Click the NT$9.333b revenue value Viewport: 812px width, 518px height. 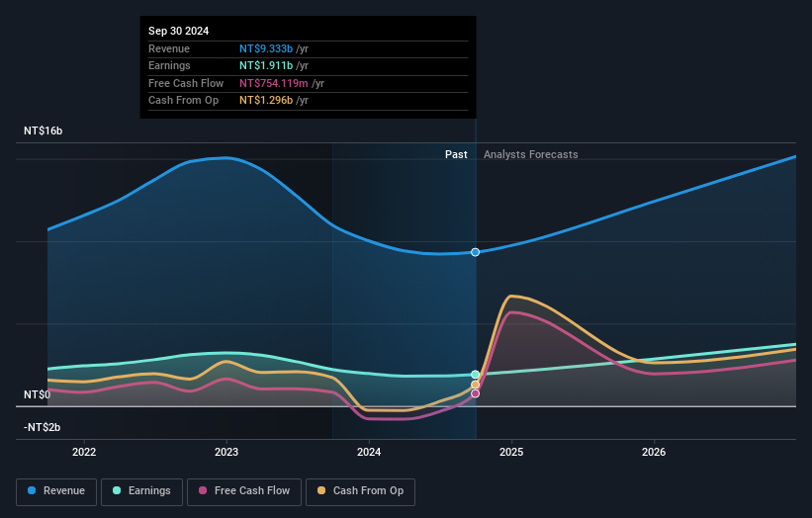click(x=266, y=48)
